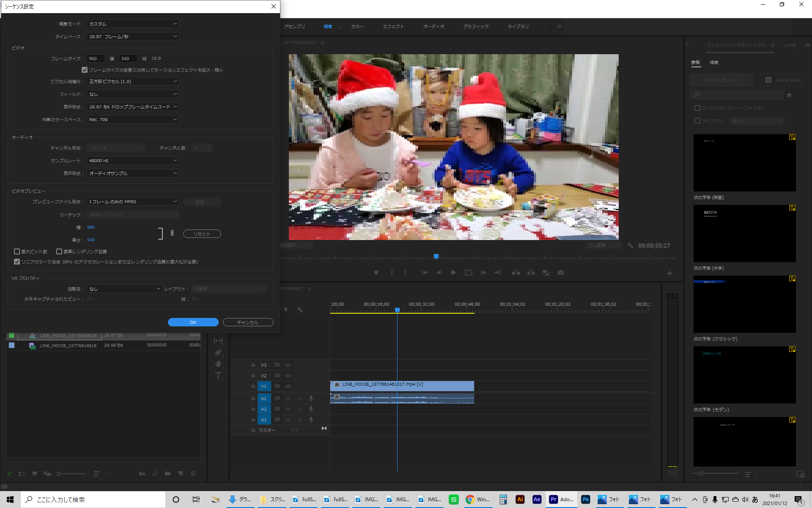Screen dimensions: 812x508
Task: Enable the 最大ビット数 checkbox
Action: [17, 251]
